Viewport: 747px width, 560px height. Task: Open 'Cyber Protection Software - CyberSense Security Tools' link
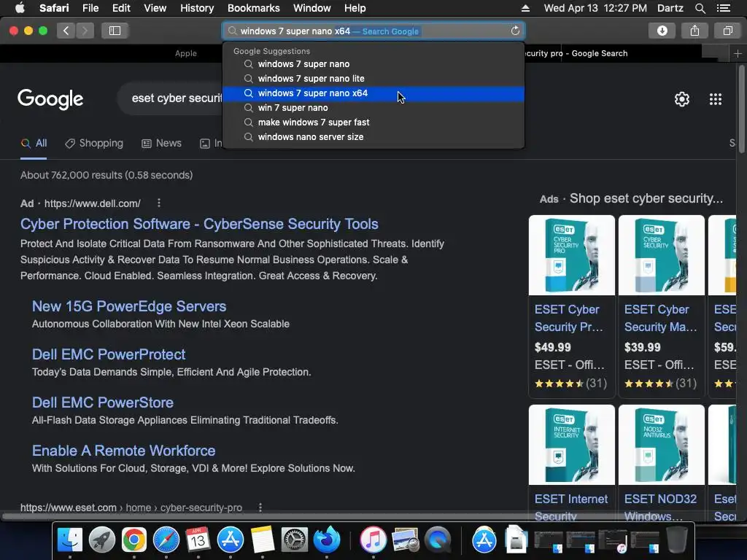pyautogui.click(x=199, y=224)
